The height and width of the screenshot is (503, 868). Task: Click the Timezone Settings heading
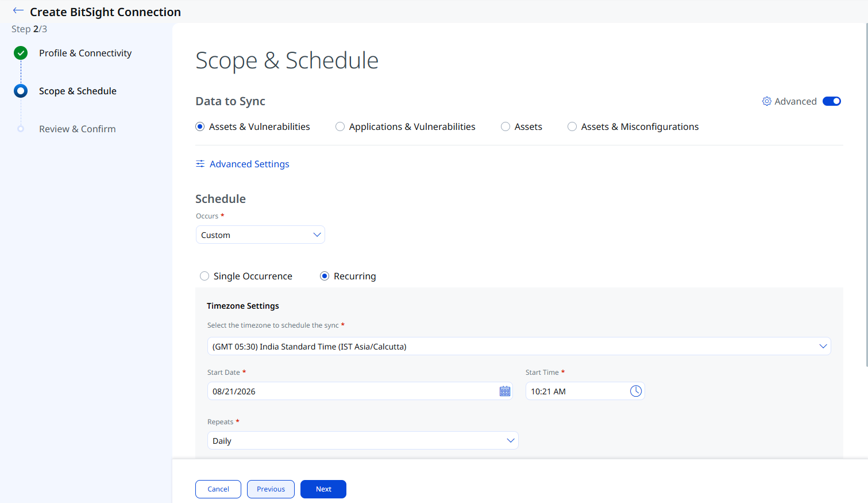pos(243,306)
